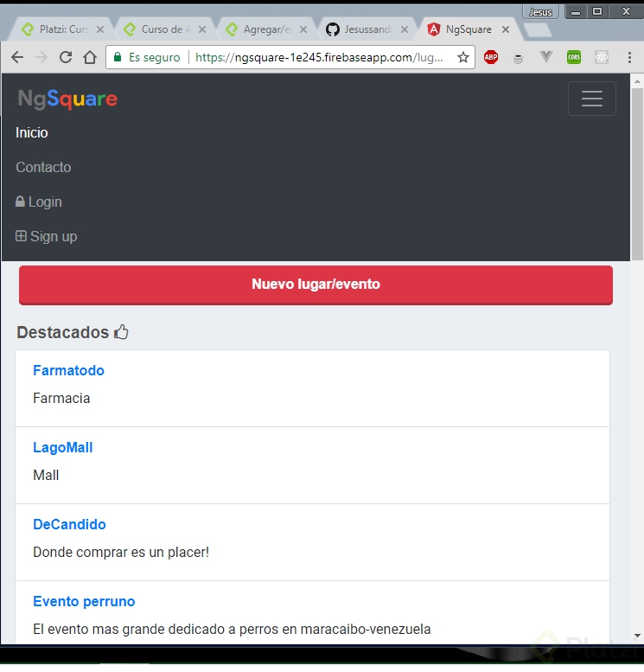Image resolution: width=644 pixels, height=672 pixels.
Task: Click the green secure padlock icon
Action: point(118,56)
